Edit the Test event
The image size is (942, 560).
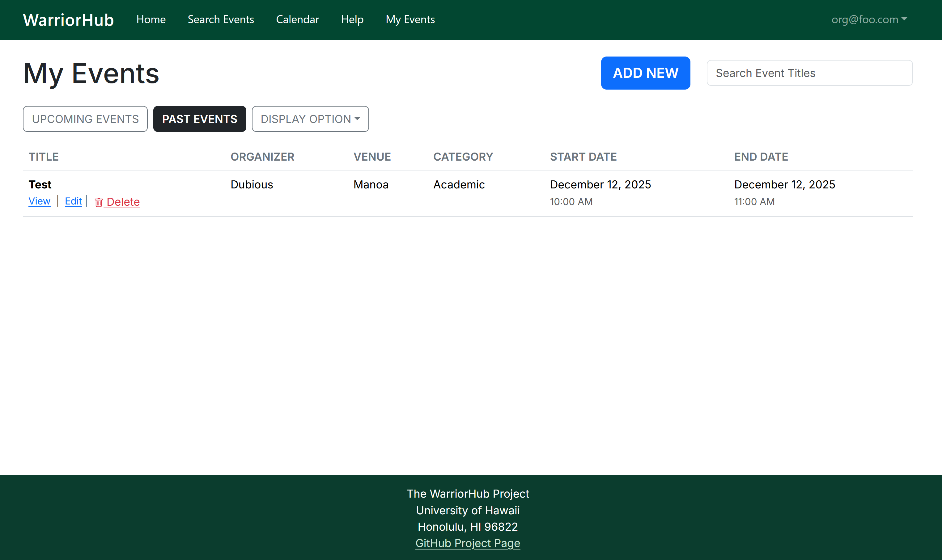pos(73,201)
